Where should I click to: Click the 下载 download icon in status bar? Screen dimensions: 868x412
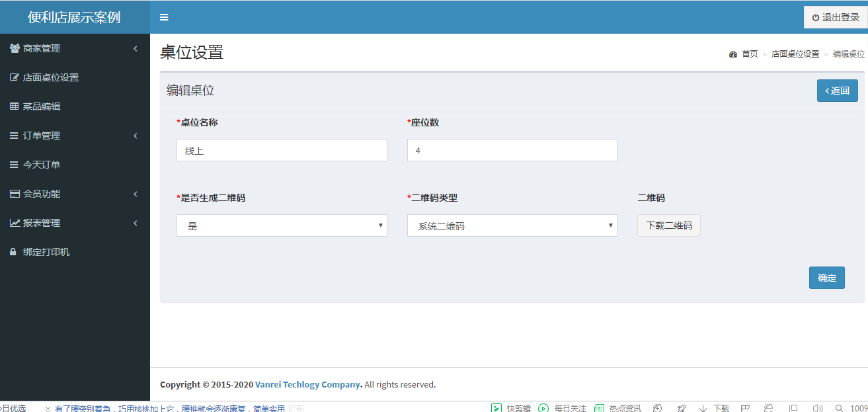click(703, 408)
